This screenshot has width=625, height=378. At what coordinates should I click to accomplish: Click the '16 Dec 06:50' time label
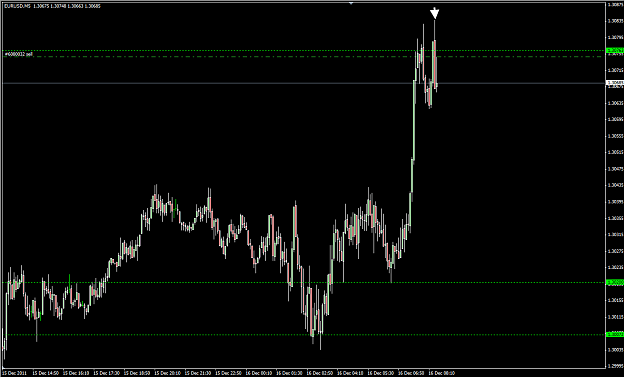click(411, 374)
